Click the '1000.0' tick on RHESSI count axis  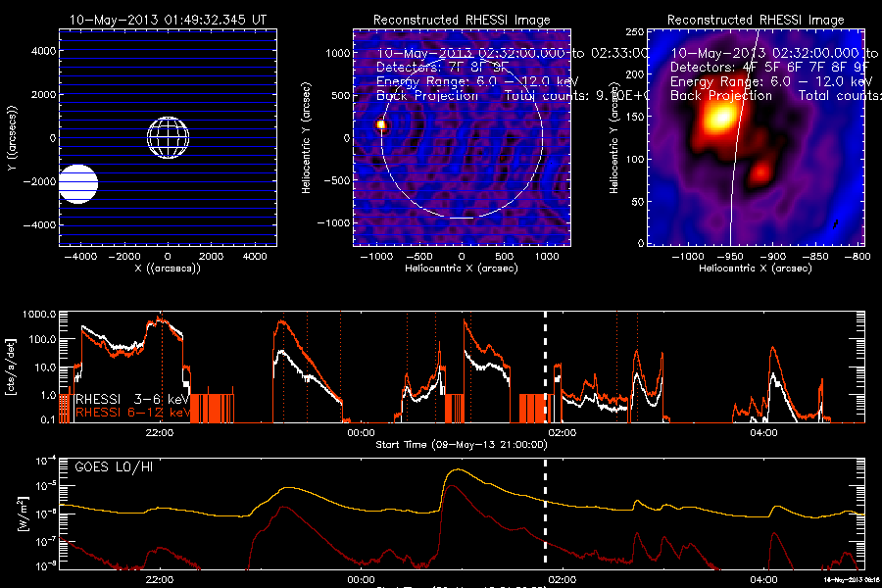point(39,314)
